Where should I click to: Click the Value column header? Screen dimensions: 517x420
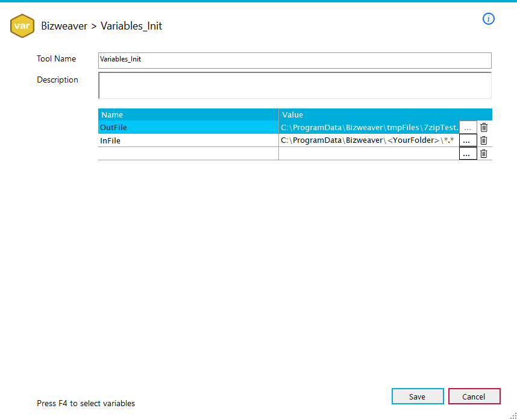pos(386,114)
